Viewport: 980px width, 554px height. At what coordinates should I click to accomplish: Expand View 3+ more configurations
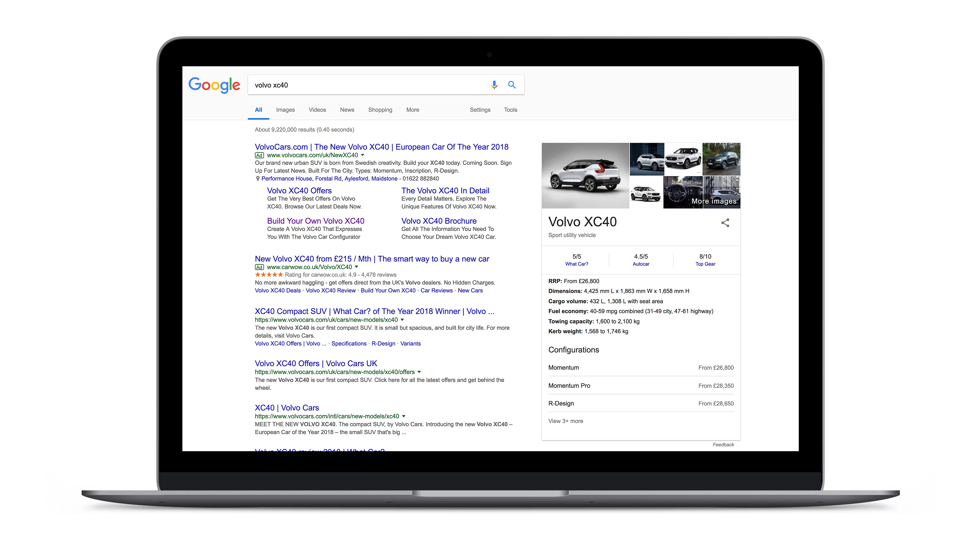(x=565, y=421)
